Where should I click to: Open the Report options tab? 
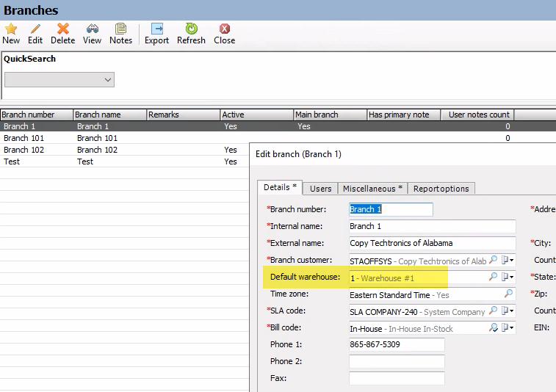coord(441,189)
